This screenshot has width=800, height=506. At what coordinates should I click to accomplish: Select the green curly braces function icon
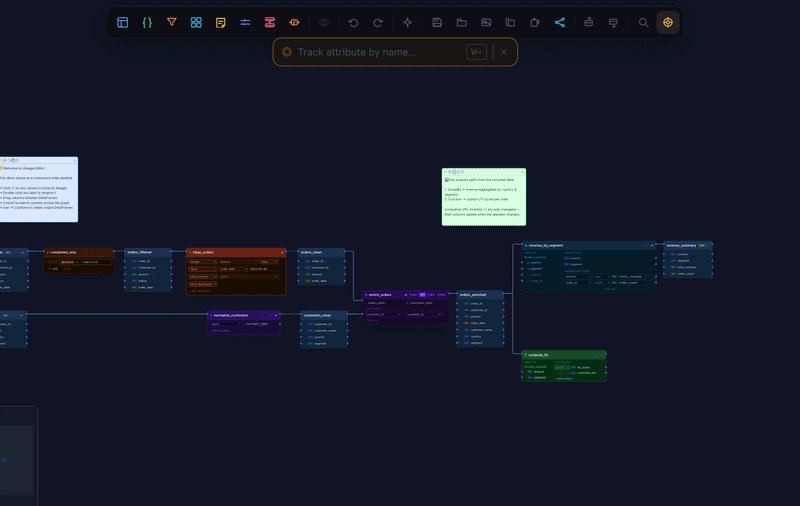[147, 22]
